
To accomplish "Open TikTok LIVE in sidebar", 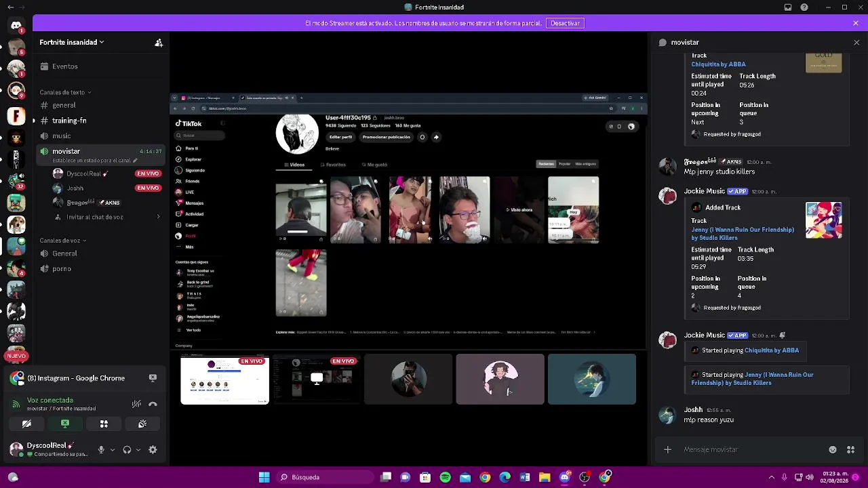I will coord(186,192).
